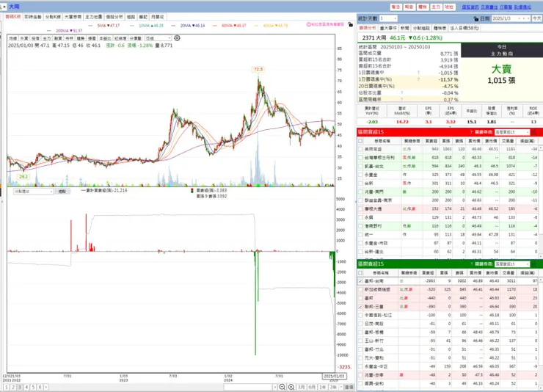Toggle the 分價量 chart overlay button

(x=135, y=38)
